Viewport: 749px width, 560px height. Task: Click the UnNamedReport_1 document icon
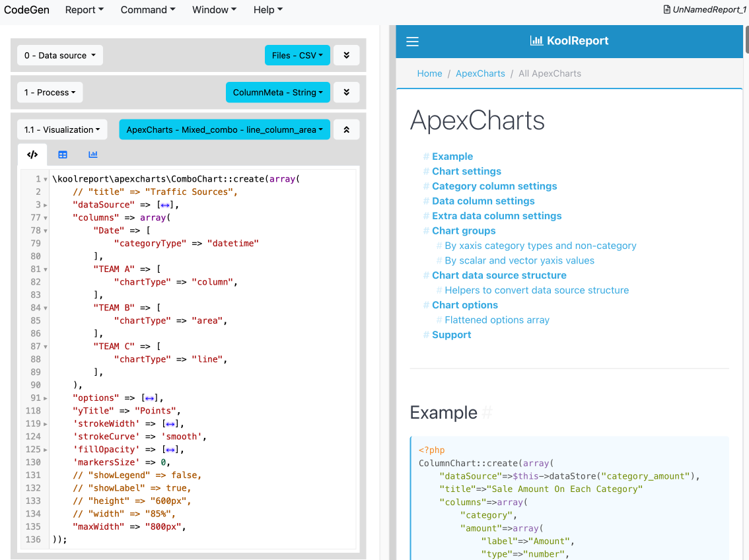pos(667,9)
